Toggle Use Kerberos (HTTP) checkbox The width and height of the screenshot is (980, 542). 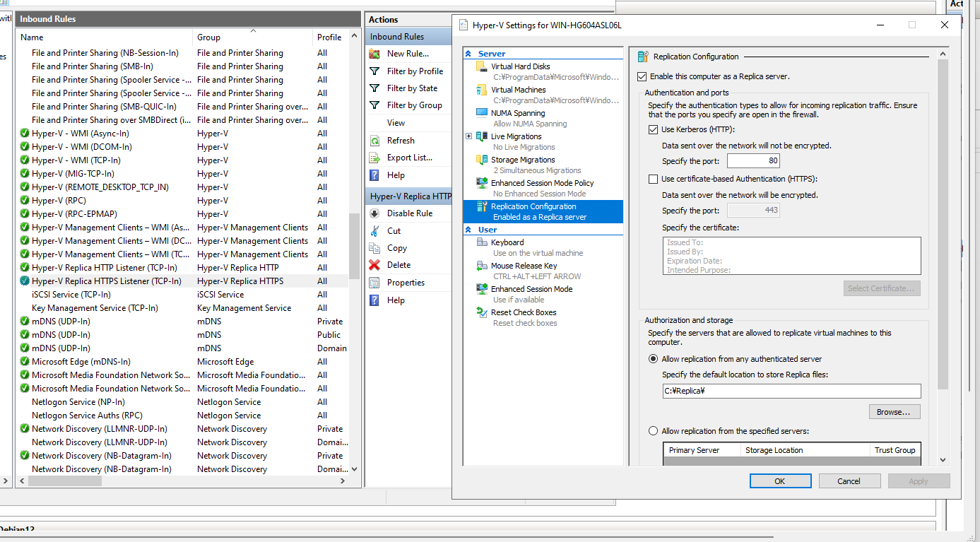pyautogui.click(x=653, y=129)
